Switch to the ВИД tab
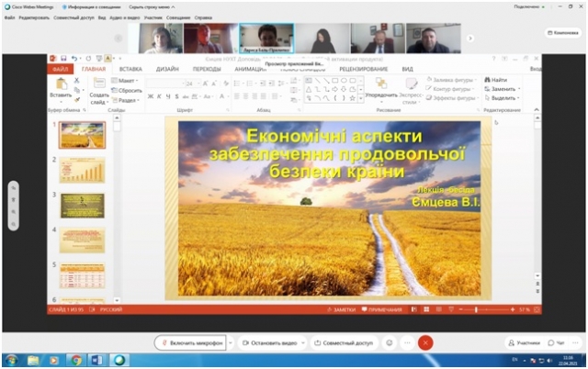 [407, 69]
